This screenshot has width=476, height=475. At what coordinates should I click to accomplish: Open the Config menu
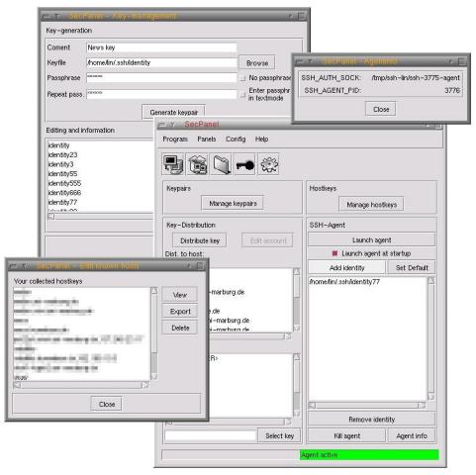click(x=236, y=140)
